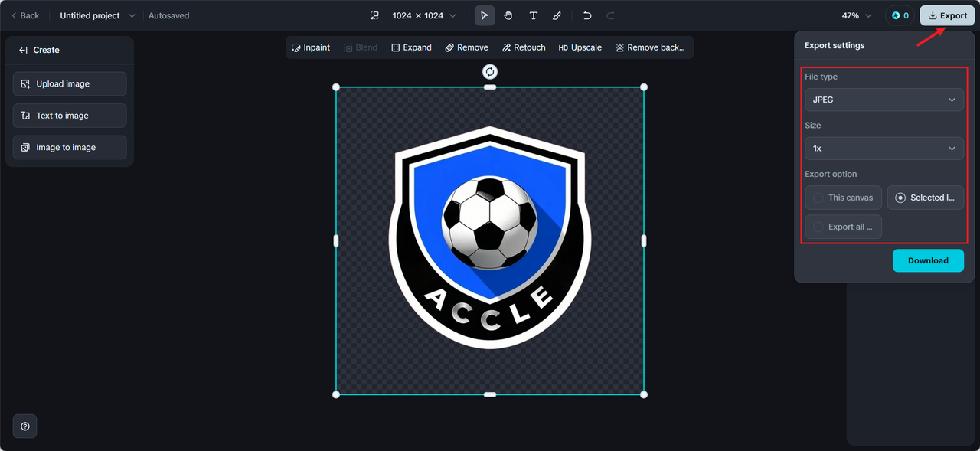Open the 47% zoom dropdown
This screenshot has width=980, height=451.
click(x=857, y=15)
